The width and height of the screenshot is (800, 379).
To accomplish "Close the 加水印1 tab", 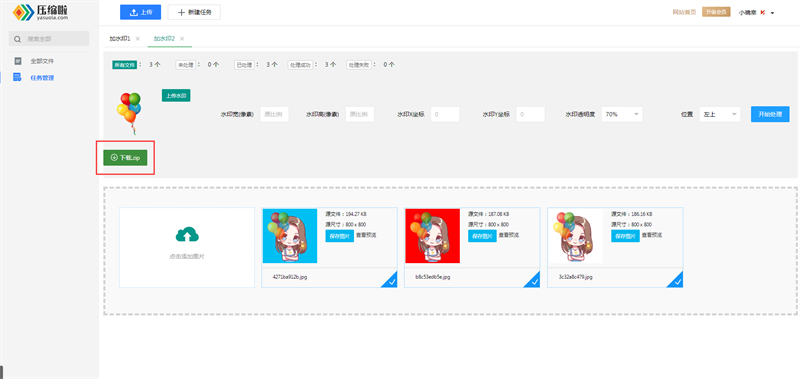I will click(138, 39).
